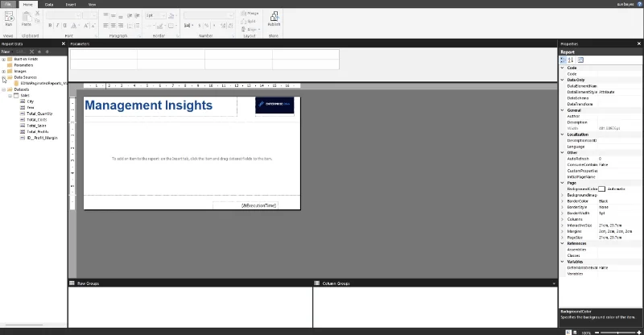Open Property Pages icon in Properties
The height and width of the screenshot is (335, 644).
tap(580, 60)
